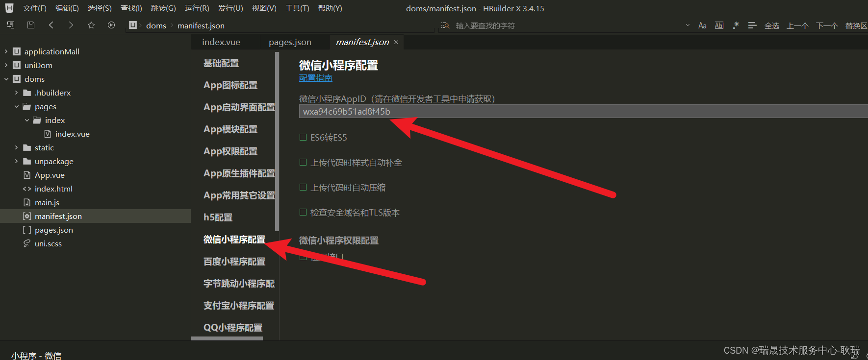Expand the static folder
This screenshot has height=360, width=868.
(16, 147)
